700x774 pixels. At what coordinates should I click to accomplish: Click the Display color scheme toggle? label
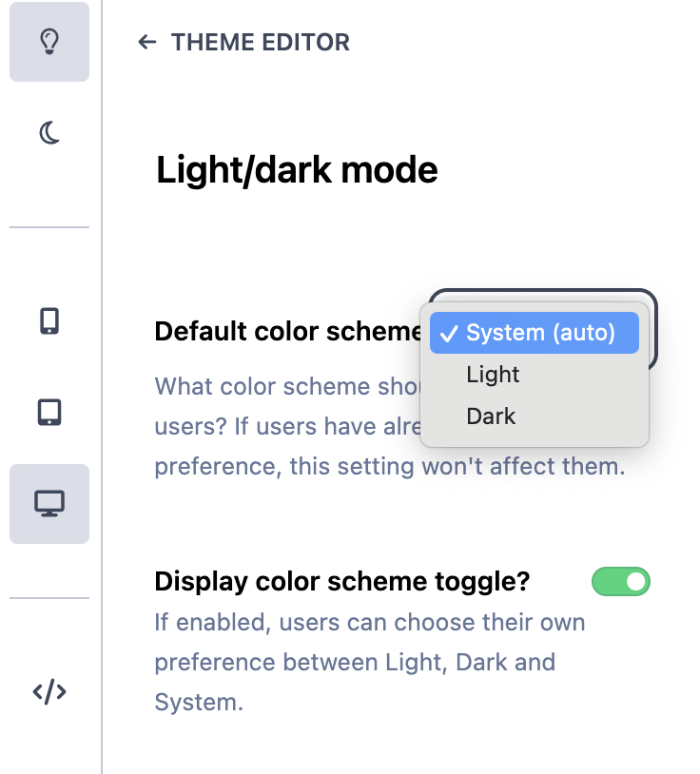[x=342, y=582]
